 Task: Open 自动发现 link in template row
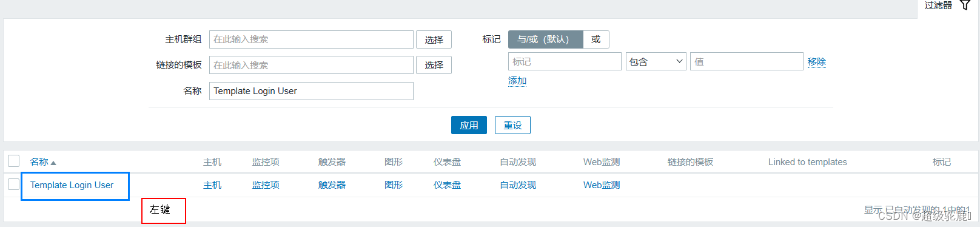pos(518,185)
